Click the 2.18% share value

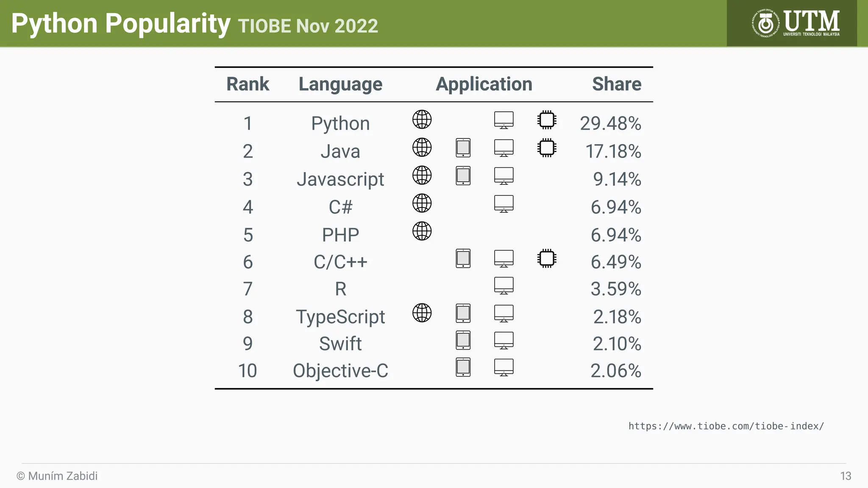(617, 317)
